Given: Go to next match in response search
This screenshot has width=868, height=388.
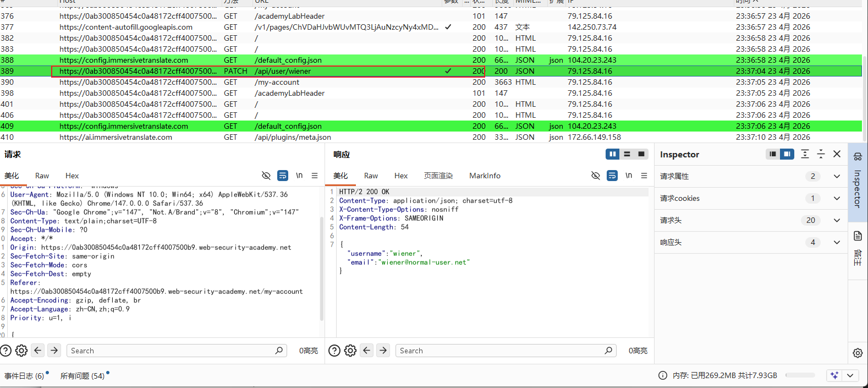Looking at the screenshot, I should (x=383, y=350).
